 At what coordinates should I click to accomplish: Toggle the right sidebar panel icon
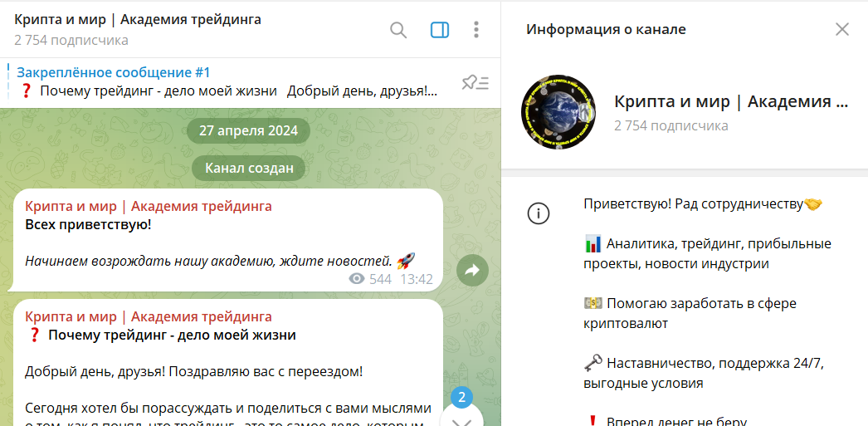point(440,30)
